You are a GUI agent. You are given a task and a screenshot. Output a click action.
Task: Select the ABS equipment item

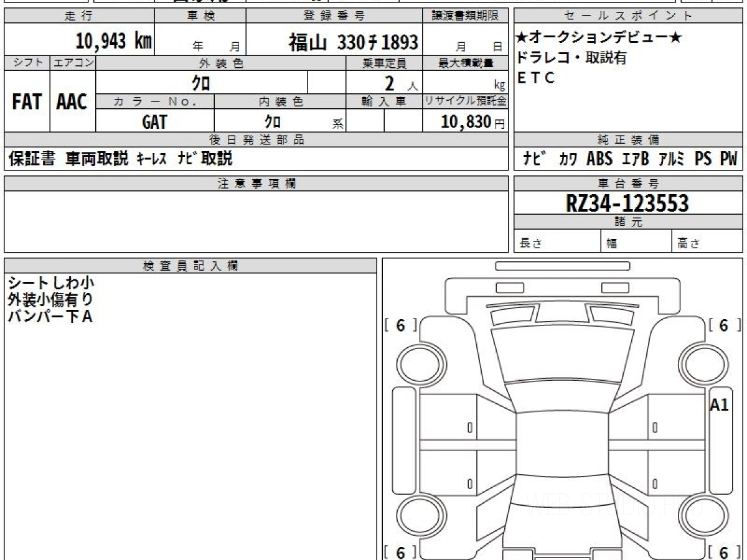(599, 159)
